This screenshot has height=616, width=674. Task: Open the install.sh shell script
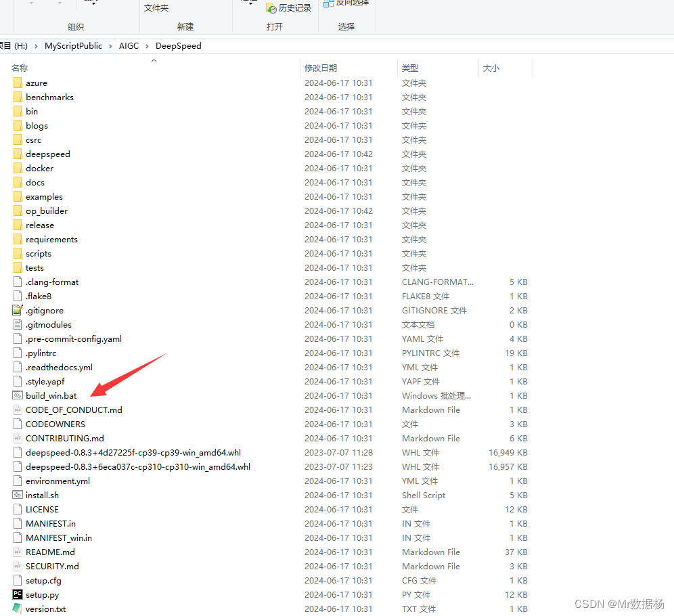tap(42, 495)
